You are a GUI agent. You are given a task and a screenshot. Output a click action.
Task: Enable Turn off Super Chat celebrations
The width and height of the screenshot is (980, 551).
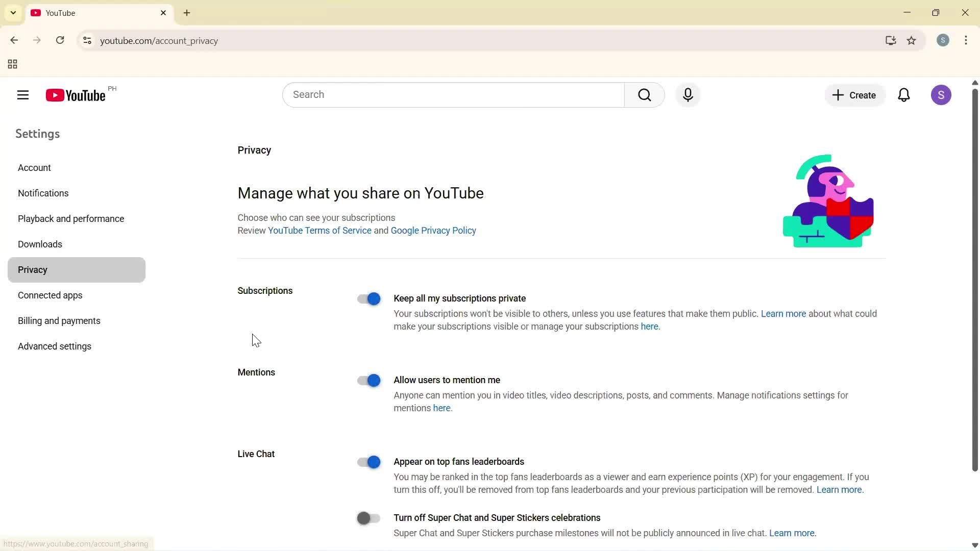point(369,518)
